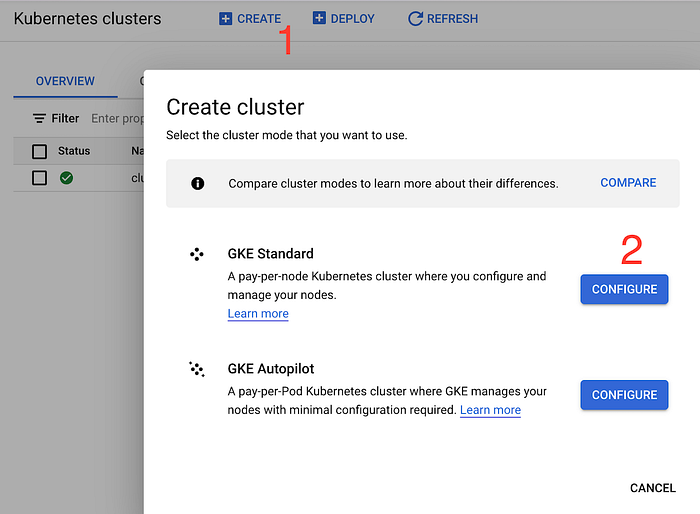Viewport: 700px width, 514px height.
Task: Toggle the select-all checkbox beside Status
Action: point(39,151)
